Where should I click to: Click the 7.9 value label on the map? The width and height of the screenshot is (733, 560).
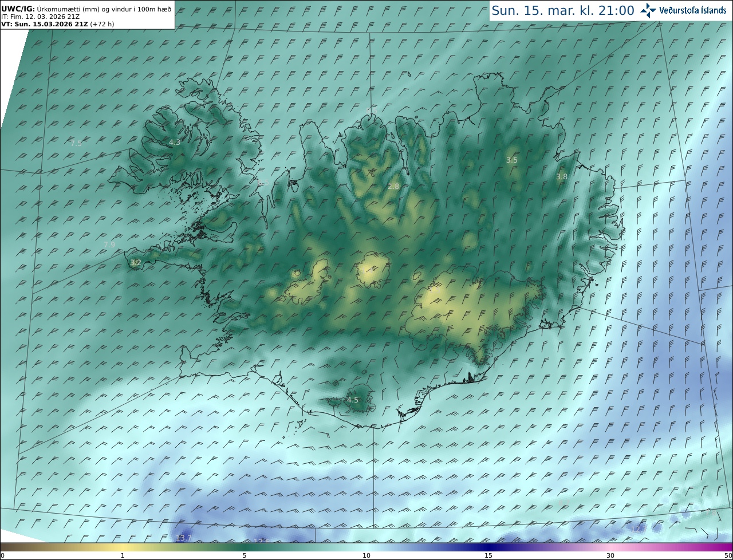[x=109, y=245]
